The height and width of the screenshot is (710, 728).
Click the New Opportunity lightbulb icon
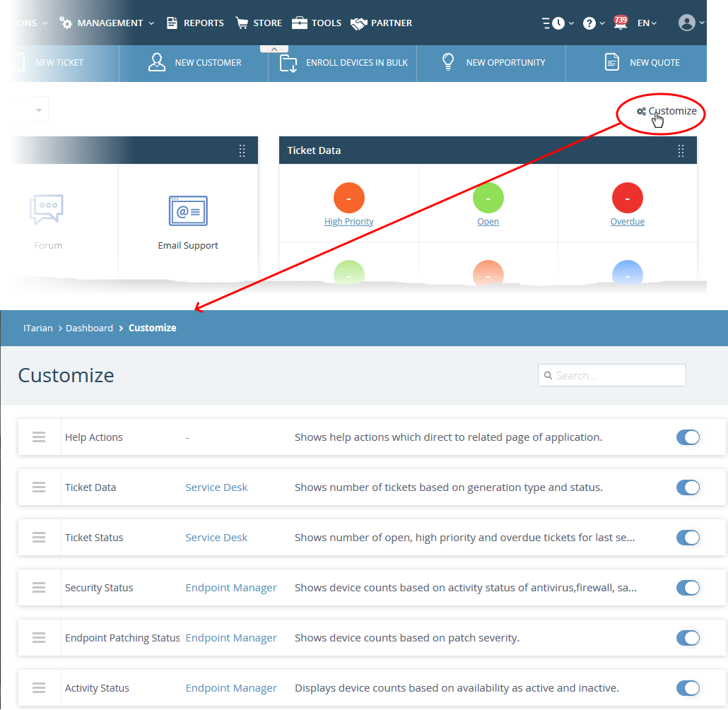[x=448, y=61]
